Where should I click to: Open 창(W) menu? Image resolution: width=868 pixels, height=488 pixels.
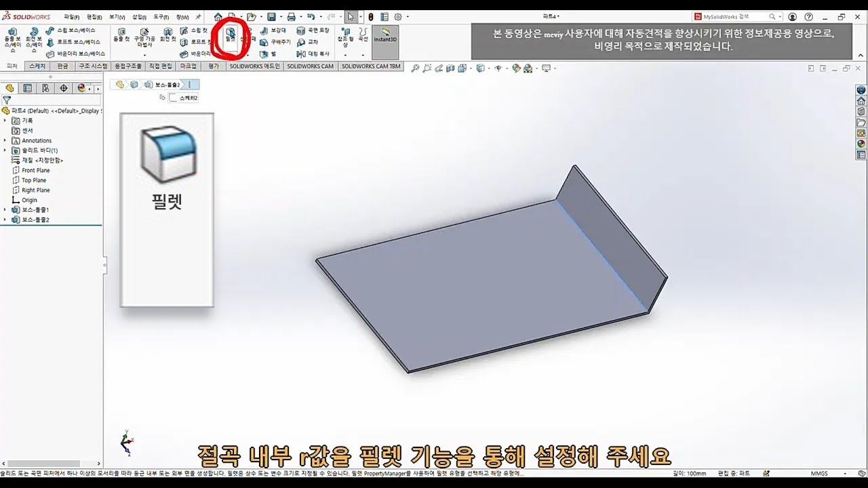pos(182,16)
